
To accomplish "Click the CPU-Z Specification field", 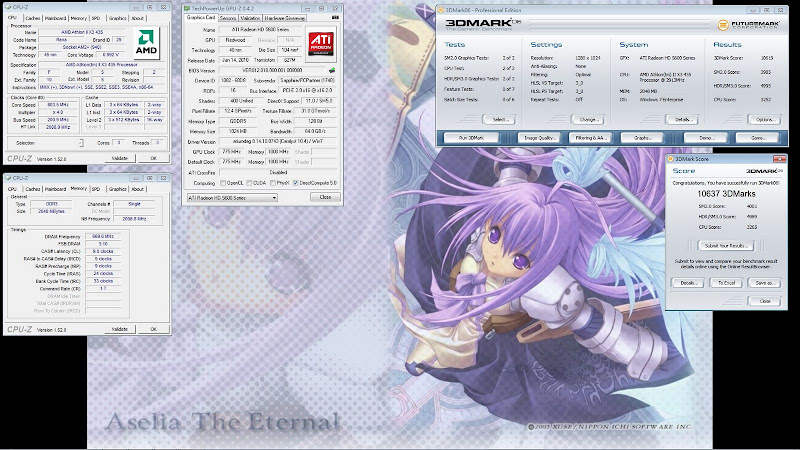I will (x=102, y=65).
